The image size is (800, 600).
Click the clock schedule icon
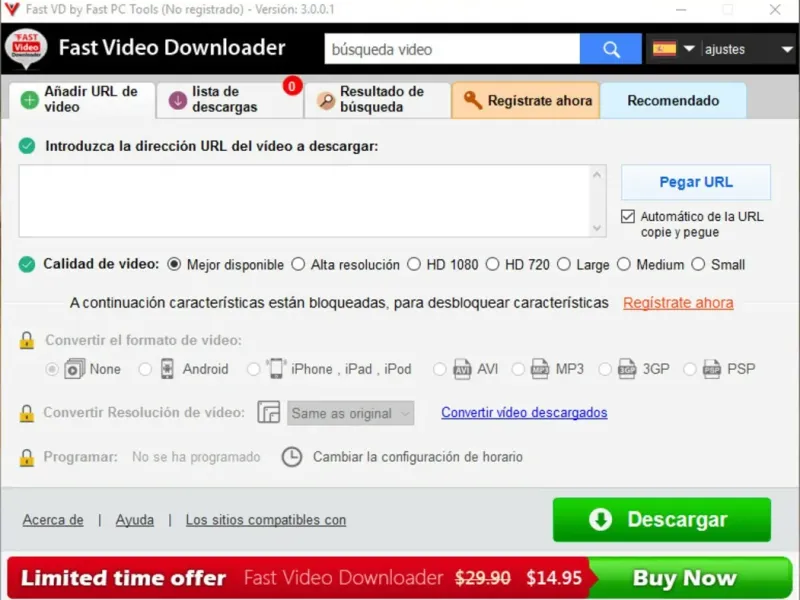[x=292, y=457]
